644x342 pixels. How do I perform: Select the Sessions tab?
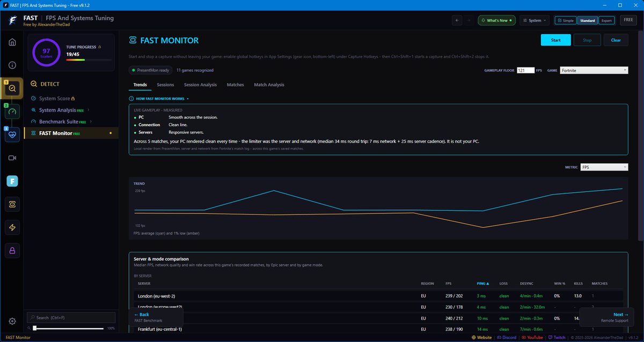(165, 85)
